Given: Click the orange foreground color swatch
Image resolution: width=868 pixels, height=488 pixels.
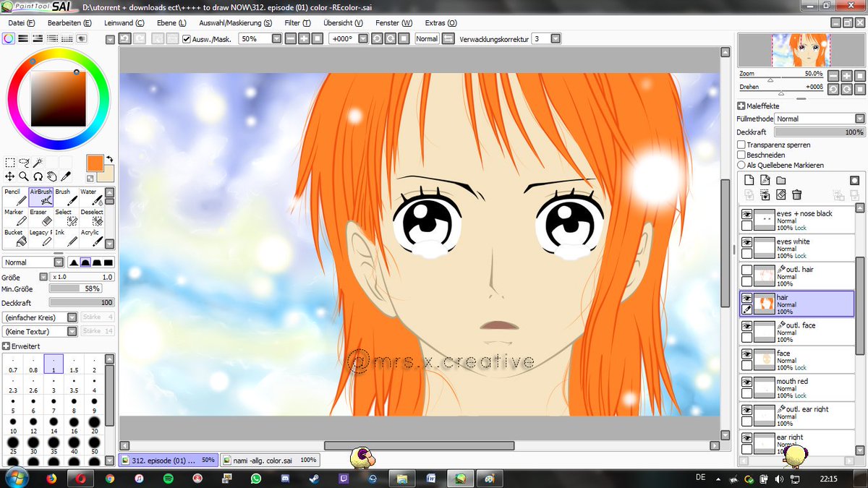Looking at the screenshot, I should (x=95, y=163).
